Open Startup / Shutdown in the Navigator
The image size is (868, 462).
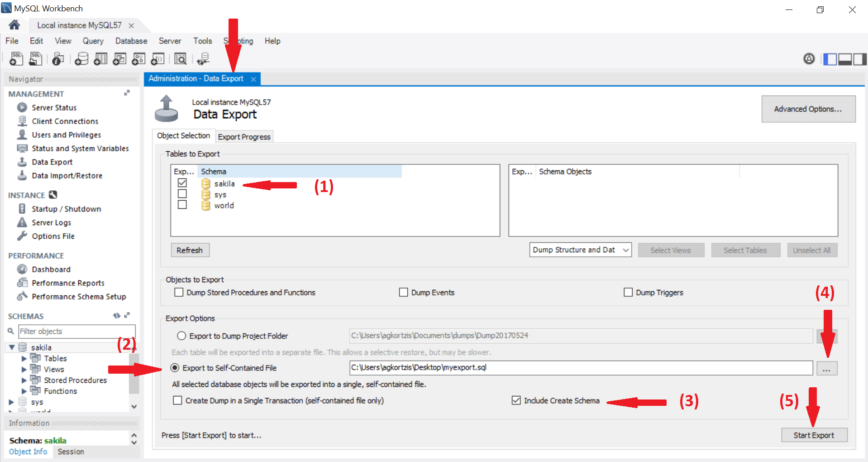[x=66, y=209]
